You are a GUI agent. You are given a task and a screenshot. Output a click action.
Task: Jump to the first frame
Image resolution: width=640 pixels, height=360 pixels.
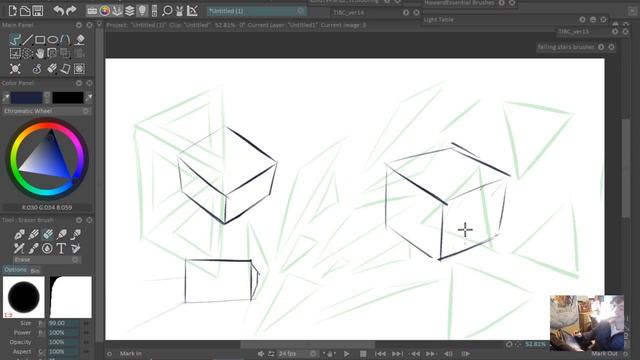point(380,353)
